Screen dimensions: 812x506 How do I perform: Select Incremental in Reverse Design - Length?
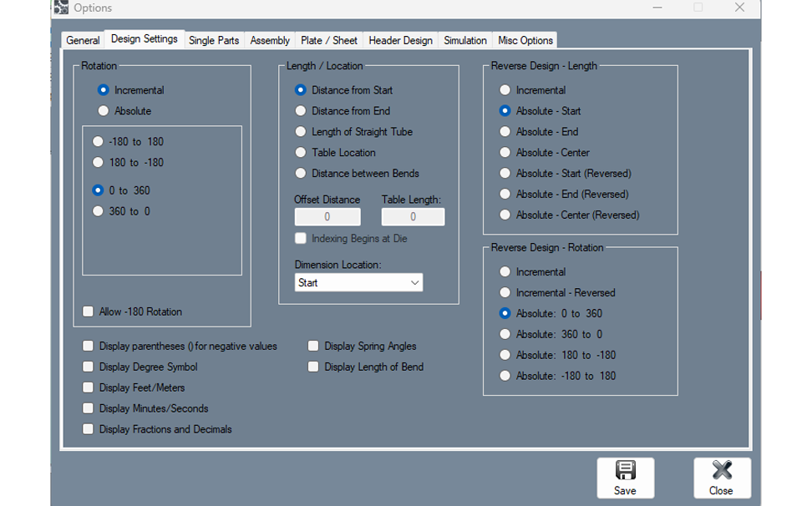click(532, 90)
